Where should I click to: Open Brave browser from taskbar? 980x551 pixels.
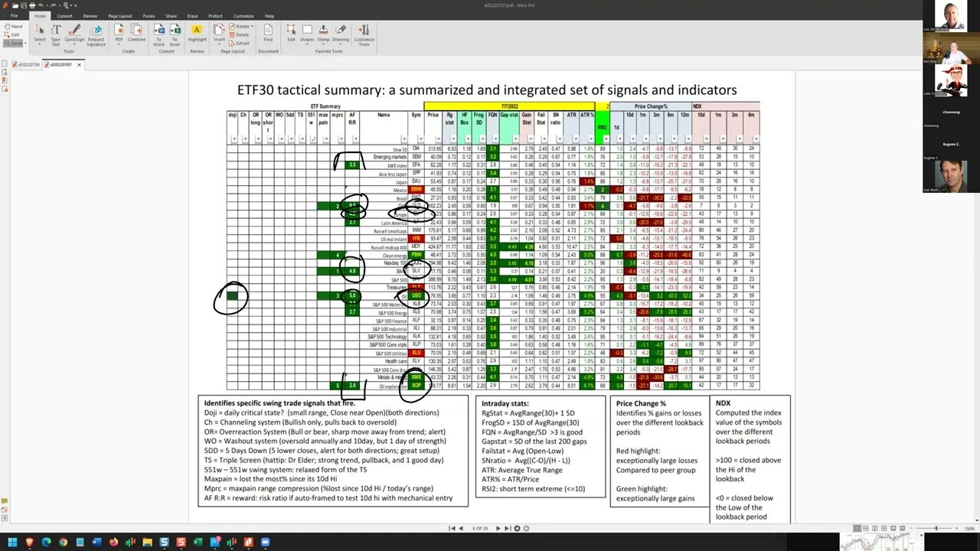point(29,543)
